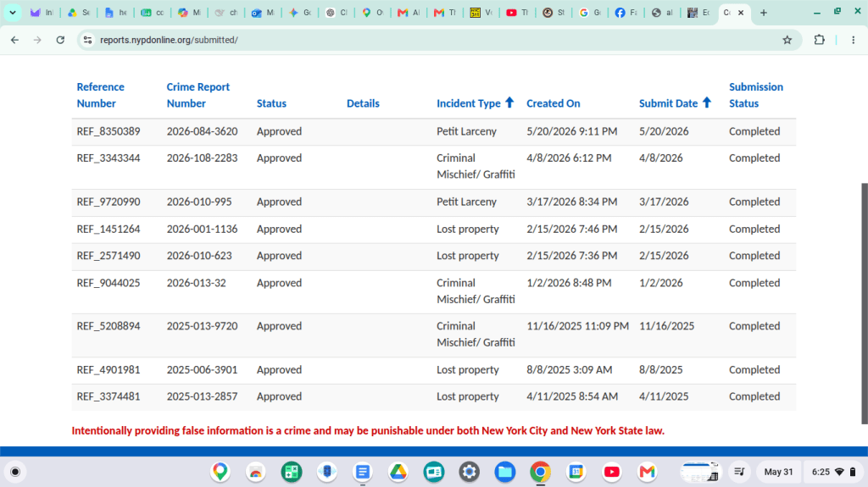This screenshot has height=487, width=868.
Task: Open Gmail from the shelf
Action: tap(647, 472)
